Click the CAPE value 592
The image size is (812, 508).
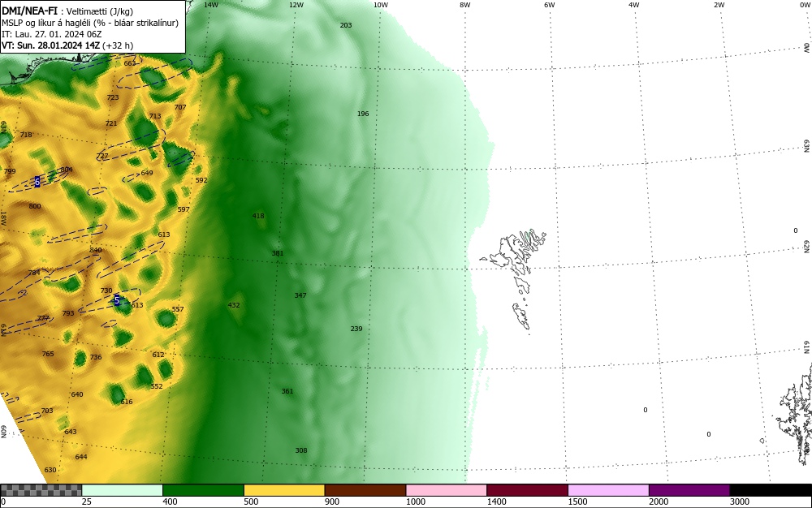click(x=201, y=180)
